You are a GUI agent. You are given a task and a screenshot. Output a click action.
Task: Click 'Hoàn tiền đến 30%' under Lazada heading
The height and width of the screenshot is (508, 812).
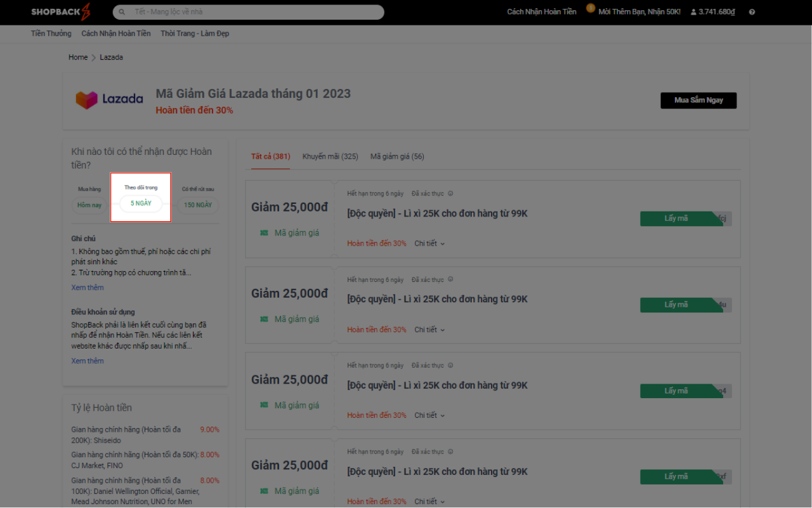[x=194, y=110]
